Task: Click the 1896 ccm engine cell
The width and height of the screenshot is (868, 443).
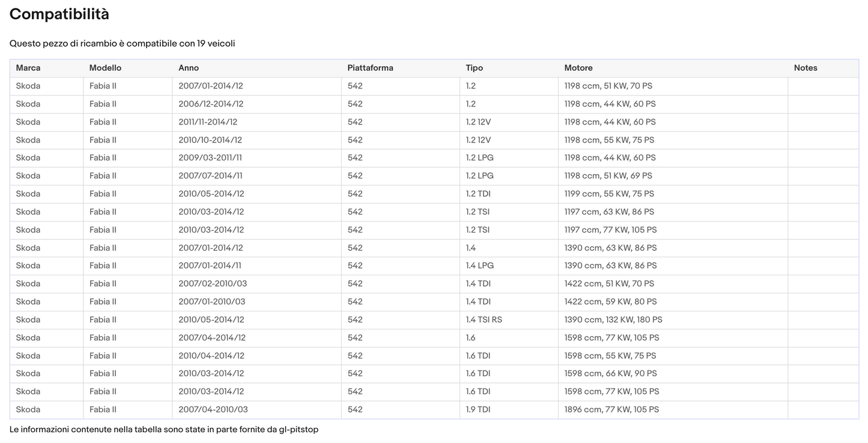Action: coord(612,409)
